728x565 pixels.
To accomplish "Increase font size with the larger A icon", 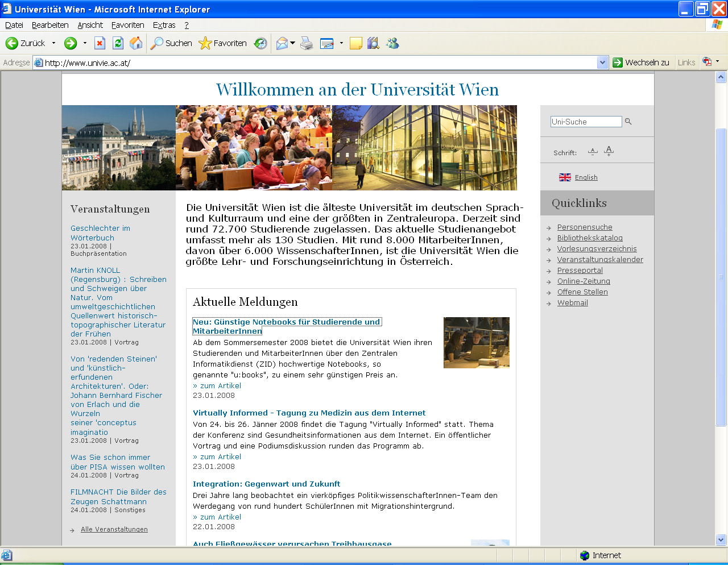I will 609,151.
